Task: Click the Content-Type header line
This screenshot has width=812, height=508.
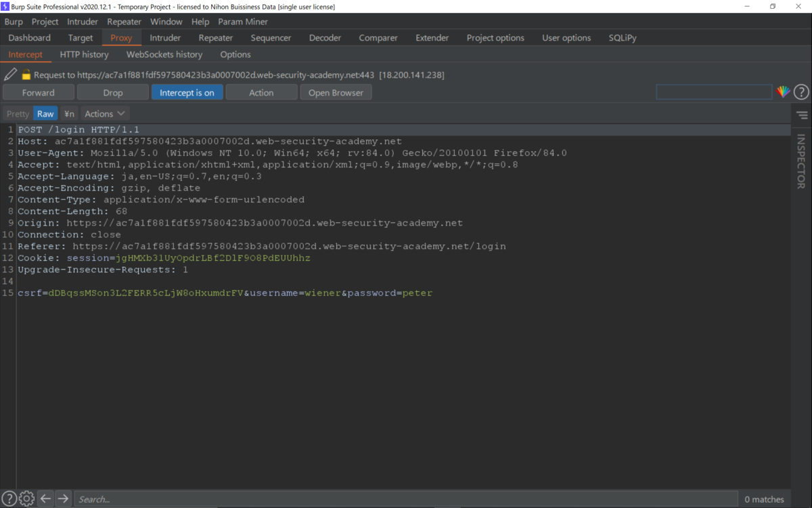Action: coord(161,199)
